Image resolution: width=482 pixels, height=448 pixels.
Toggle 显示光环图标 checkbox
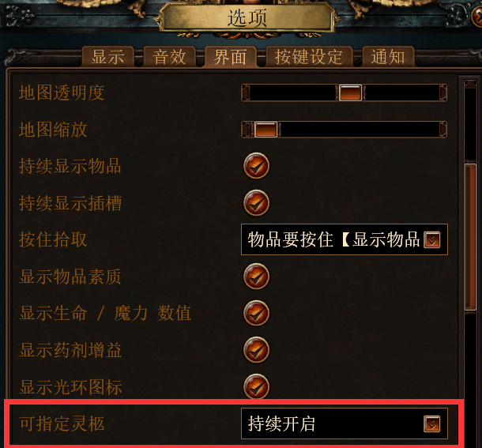click(x=256, y=386)
